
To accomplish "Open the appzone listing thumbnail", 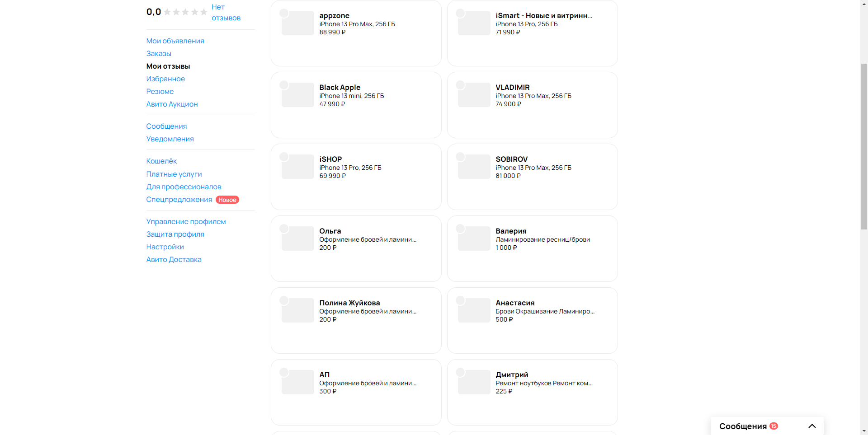I will (x=298, y=23).
